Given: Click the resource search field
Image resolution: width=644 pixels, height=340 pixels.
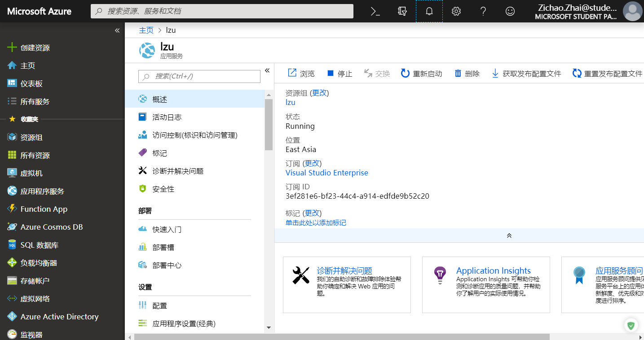Looking at the screenshot, I should point(221,11).
